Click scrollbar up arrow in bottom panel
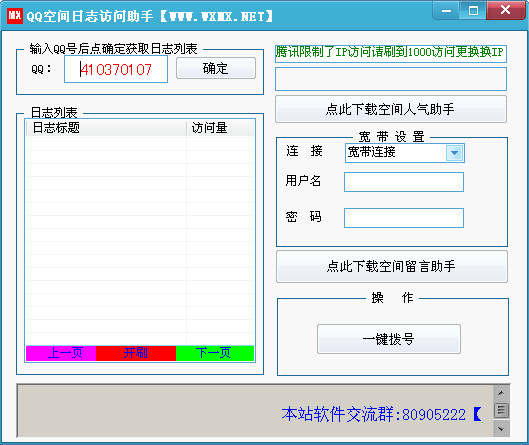 coord(501,393)
